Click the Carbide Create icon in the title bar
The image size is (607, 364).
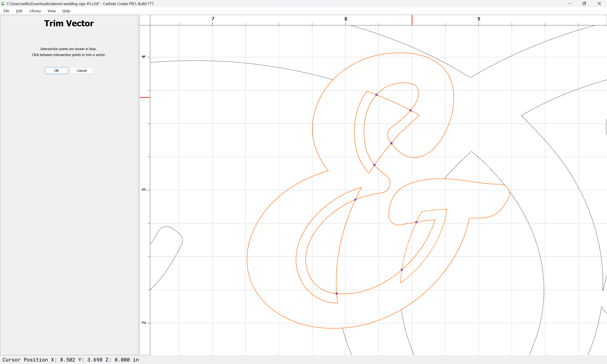point(3,4)
